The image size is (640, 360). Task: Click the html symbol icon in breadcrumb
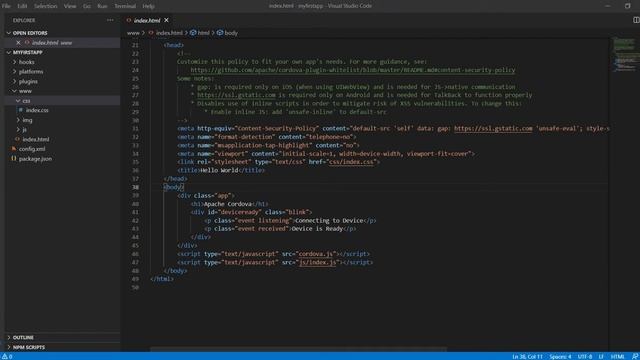pos(193,33)
